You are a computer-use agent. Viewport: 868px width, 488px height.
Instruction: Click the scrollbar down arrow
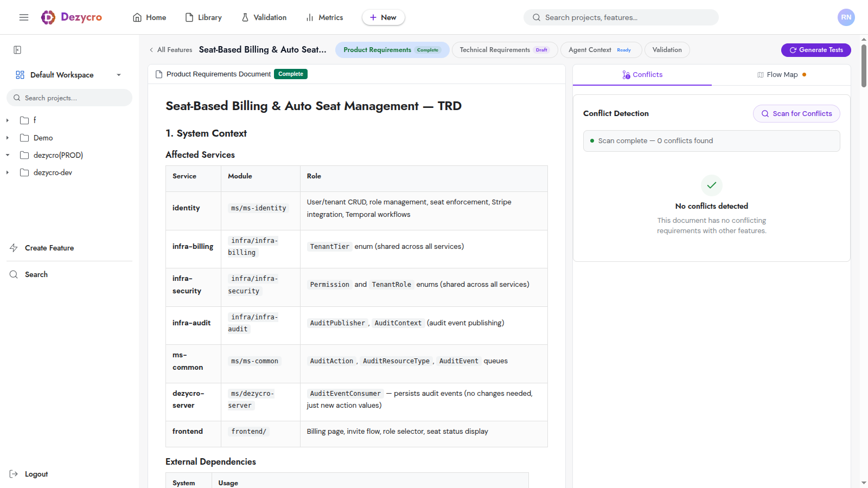point(864,483)
